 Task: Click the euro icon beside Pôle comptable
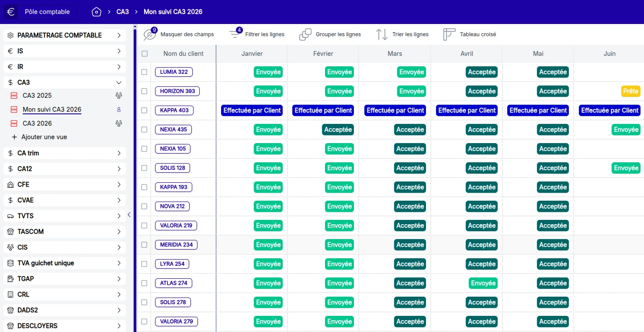11,12
